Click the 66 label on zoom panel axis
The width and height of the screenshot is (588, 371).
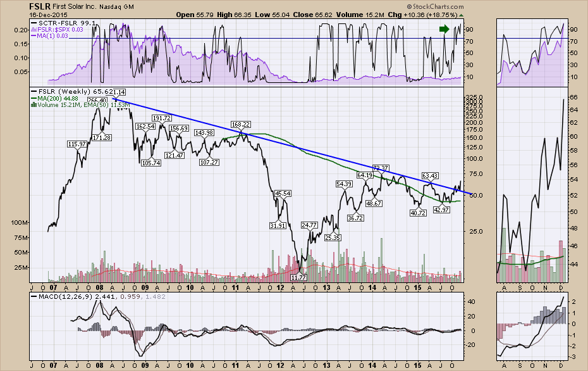pyautogui.click(x=574, y=97)
